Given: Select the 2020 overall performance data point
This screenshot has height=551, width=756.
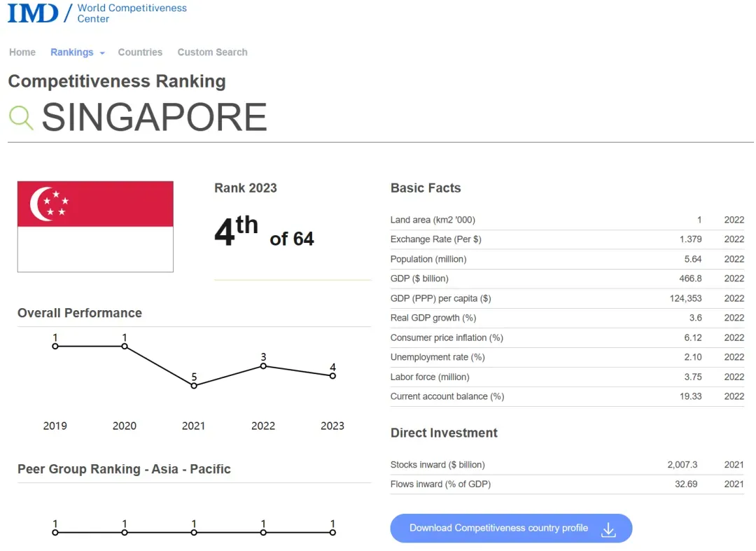Looking at the screenshot, I should pyautogui.click(x=125, y=346).
